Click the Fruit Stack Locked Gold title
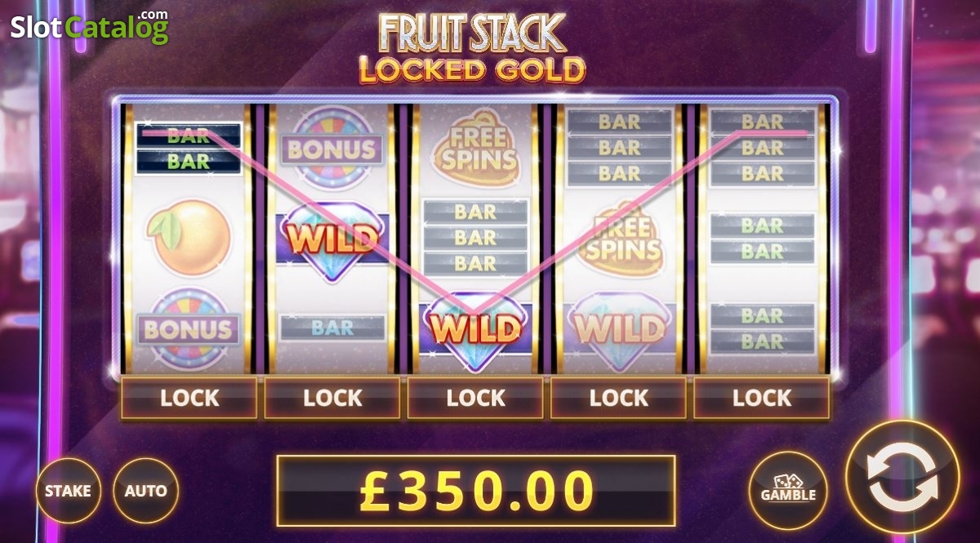The image size is (980, 543). click(x=472, y=49)
